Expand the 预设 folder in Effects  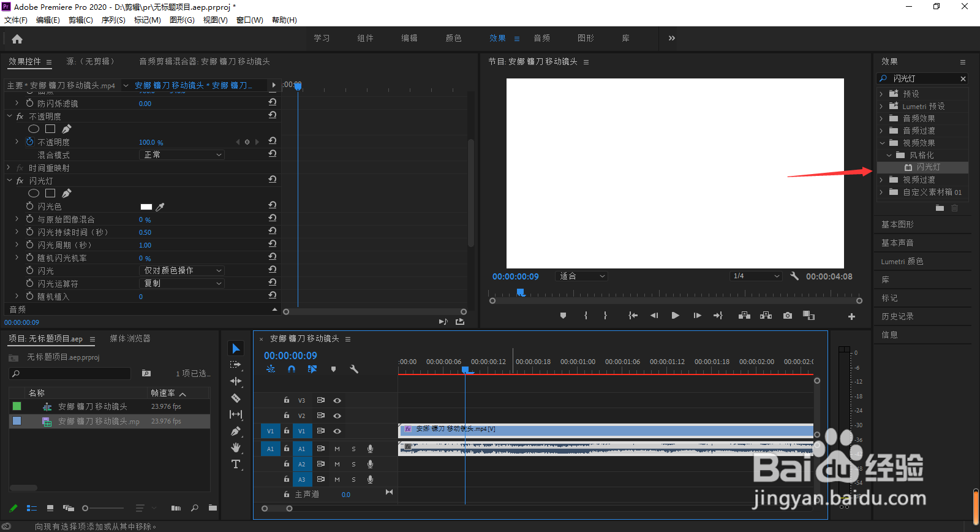[881, 94]
